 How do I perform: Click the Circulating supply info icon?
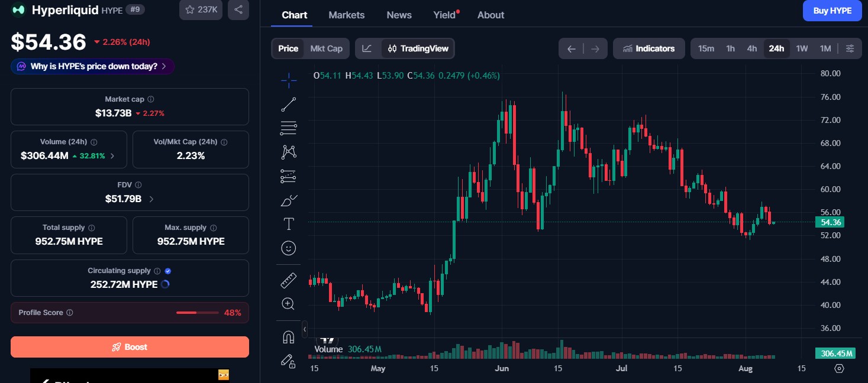tap(157, 271)
